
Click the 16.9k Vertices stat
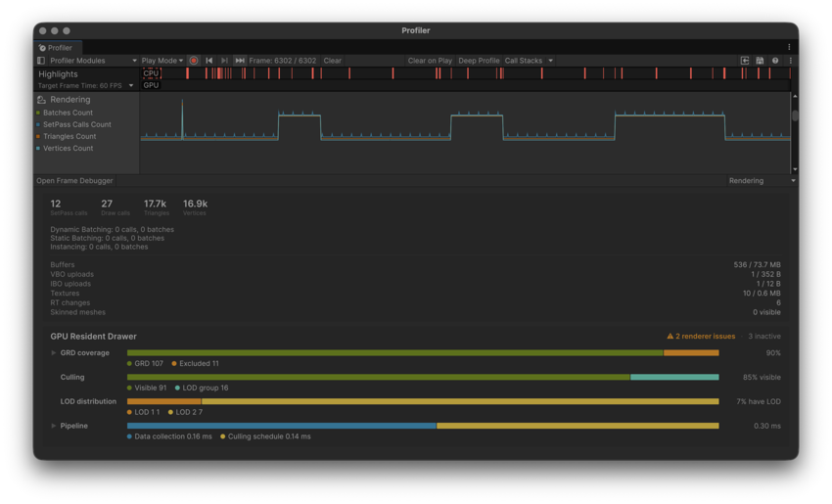point(195,207)
